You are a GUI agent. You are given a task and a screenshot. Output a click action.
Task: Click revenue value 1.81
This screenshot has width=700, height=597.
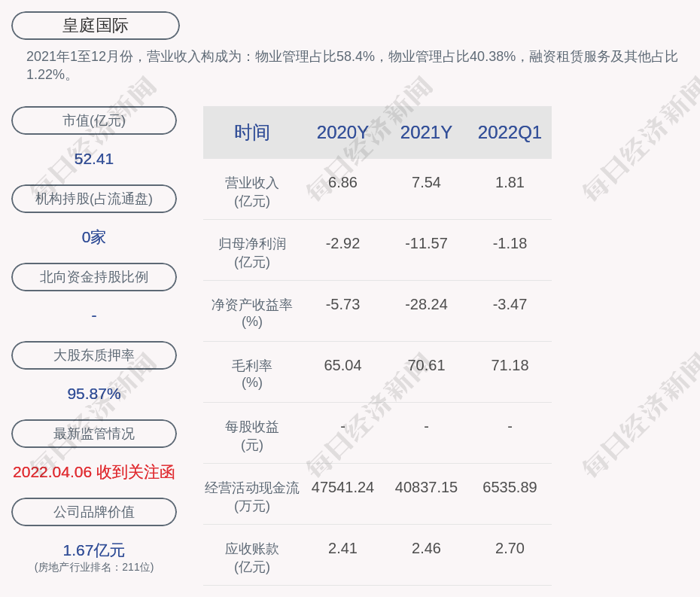click(510, 183)
